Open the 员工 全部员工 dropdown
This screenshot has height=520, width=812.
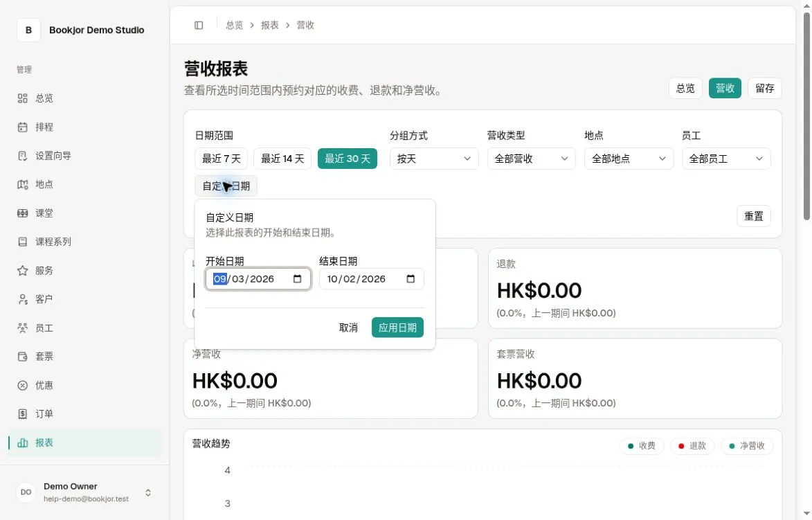(726, 159)
